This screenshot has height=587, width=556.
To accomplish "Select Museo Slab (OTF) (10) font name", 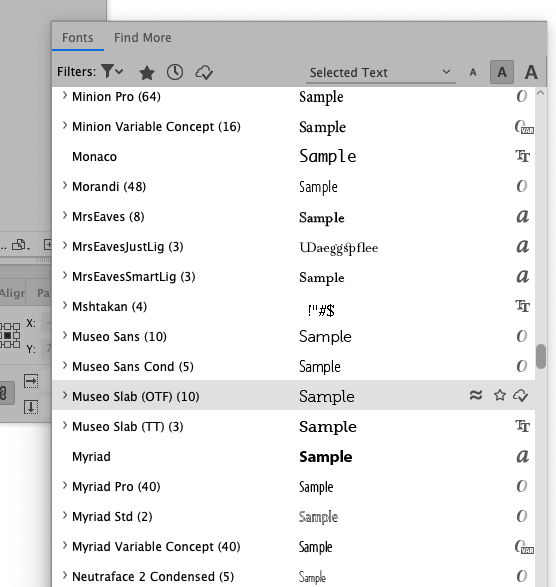I will click(136, 396).
